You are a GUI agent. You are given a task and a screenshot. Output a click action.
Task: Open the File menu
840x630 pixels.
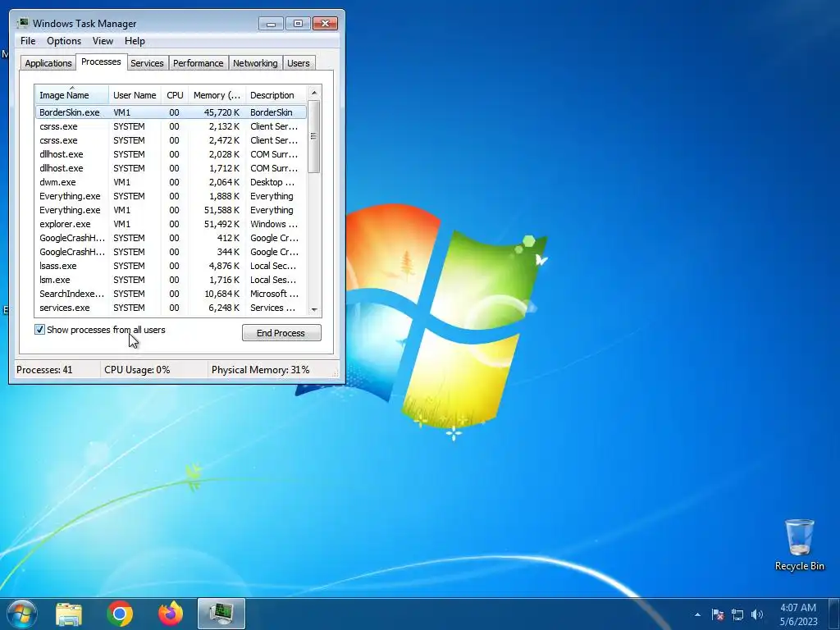28,41
